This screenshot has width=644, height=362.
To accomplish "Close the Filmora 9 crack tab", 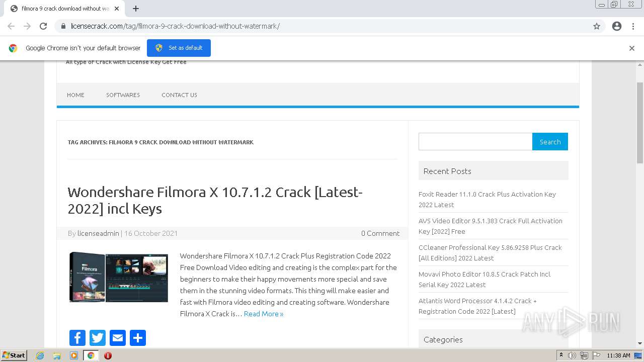I will click(x=117, y=9).
